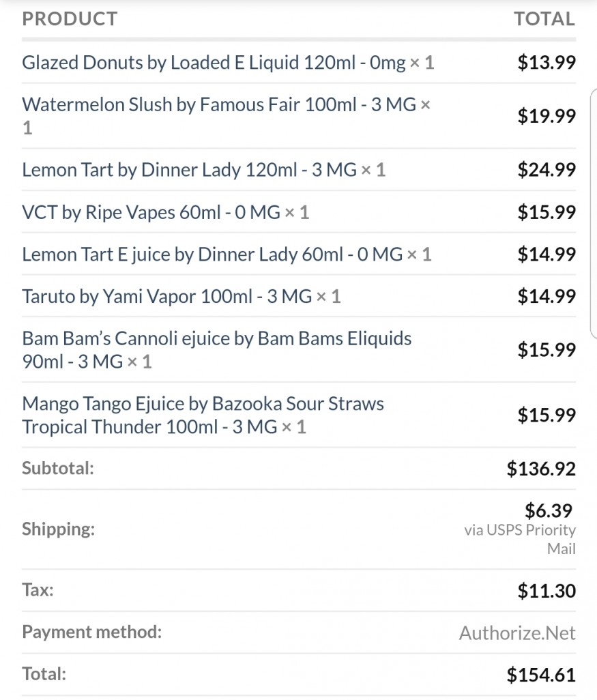Screen dimensions: 597x700
Task: Click the PRODUCT column header
Action: (x=70, y=19)
